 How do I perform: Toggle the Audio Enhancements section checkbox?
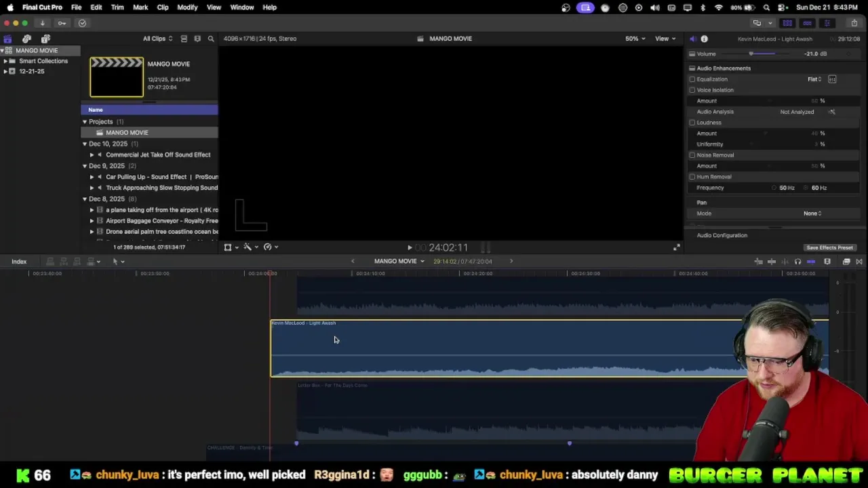coord(692,68)
